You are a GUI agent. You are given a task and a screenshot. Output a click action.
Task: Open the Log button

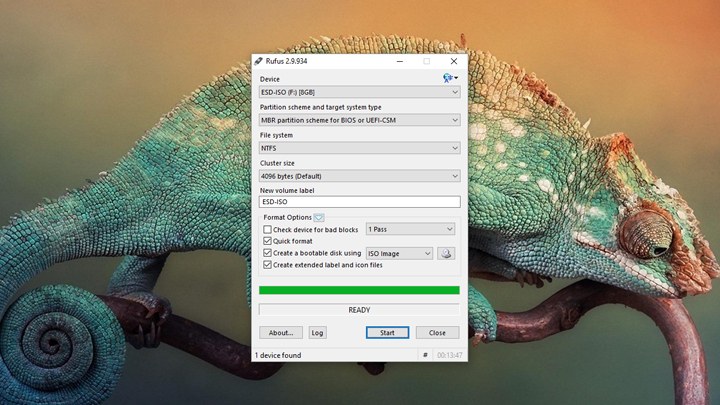[x=317, y=332]
